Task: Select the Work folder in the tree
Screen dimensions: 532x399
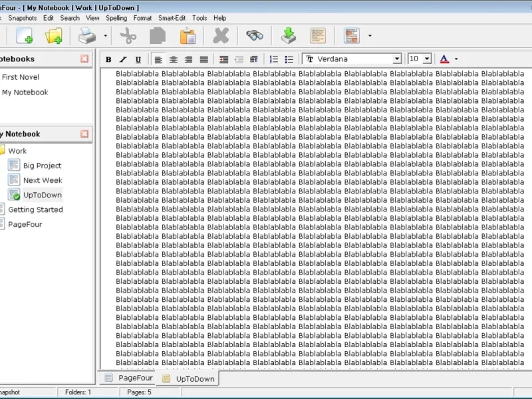Action: pos(17,151)
